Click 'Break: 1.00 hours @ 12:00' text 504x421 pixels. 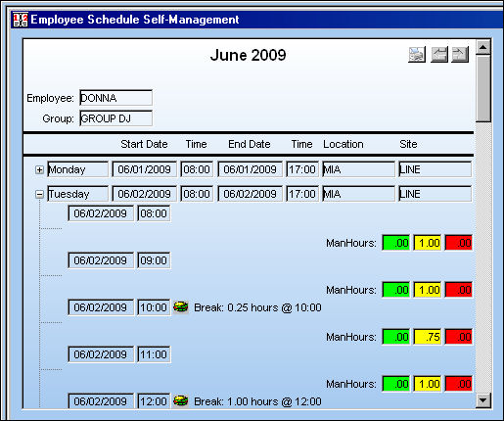pos(257,401)
